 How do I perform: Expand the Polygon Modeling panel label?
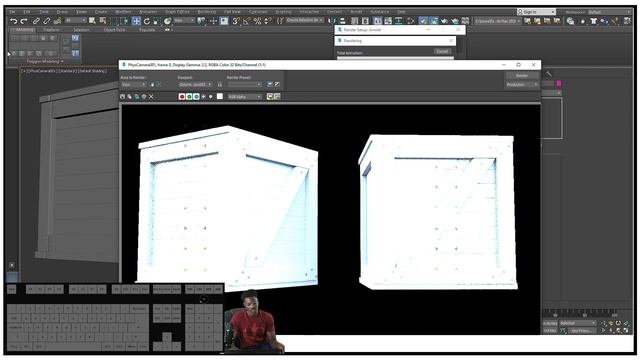click(45, 61)
